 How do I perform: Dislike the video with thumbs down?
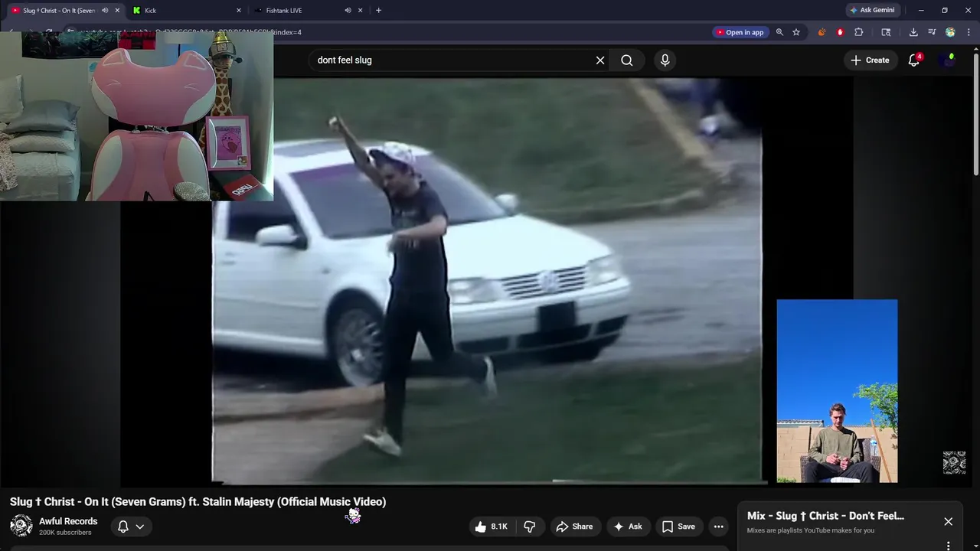click(529, 527)
